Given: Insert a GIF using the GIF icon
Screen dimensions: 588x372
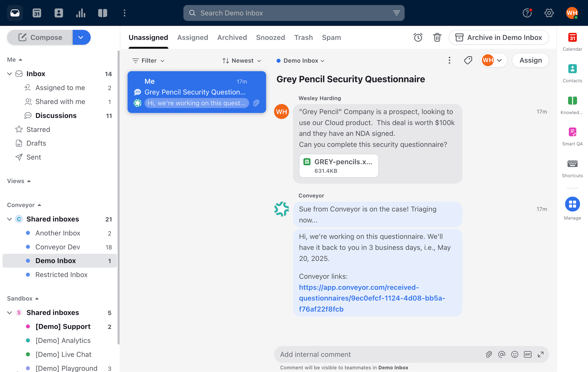Looking at the screenshot, I should (527, 354).
